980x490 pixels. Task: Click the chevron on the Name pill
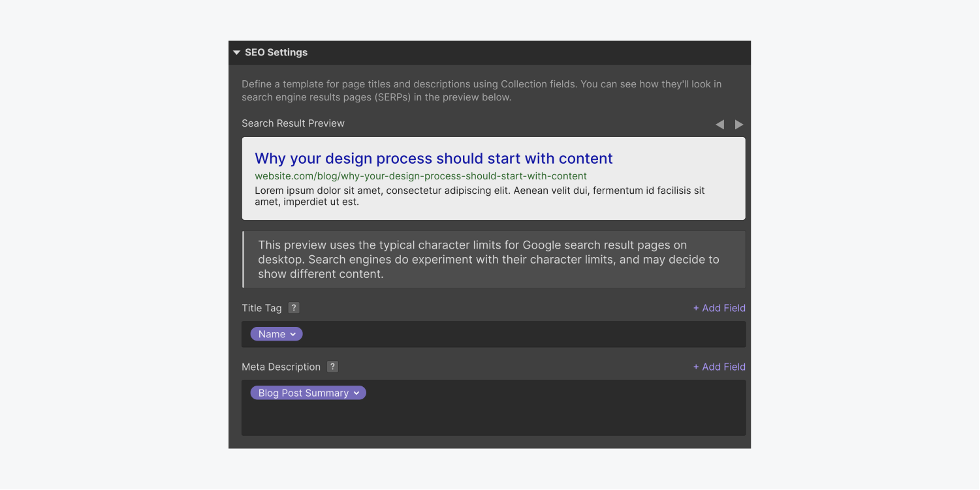tap(292, 333)
